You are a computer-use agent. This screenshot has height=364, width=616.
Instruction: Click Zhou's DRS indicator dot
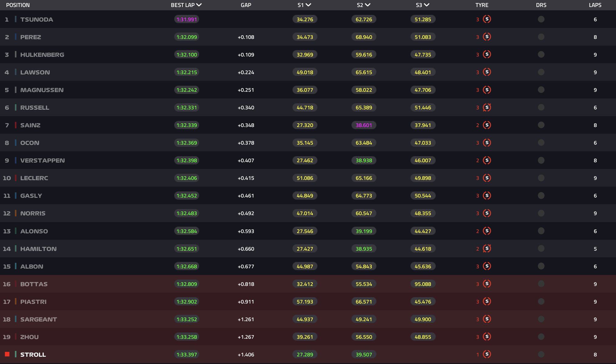click(x=541, y=337)
